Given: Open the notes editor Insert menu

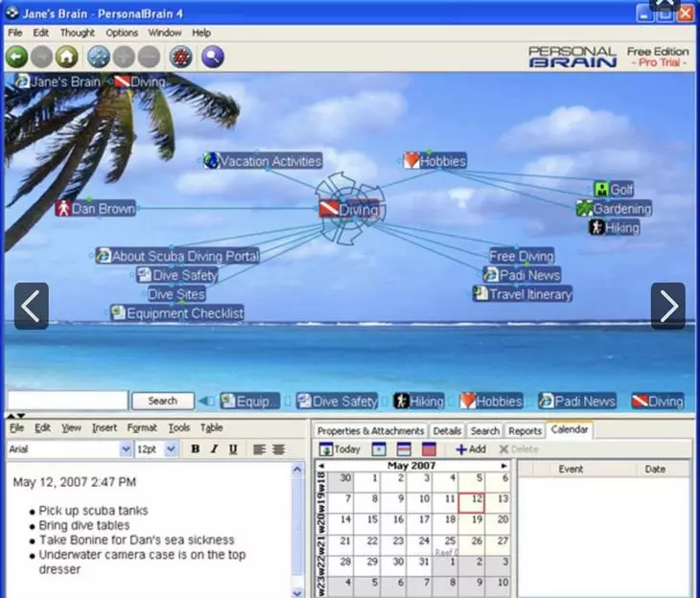Looking at the screenshot, I should coord(105,427).
